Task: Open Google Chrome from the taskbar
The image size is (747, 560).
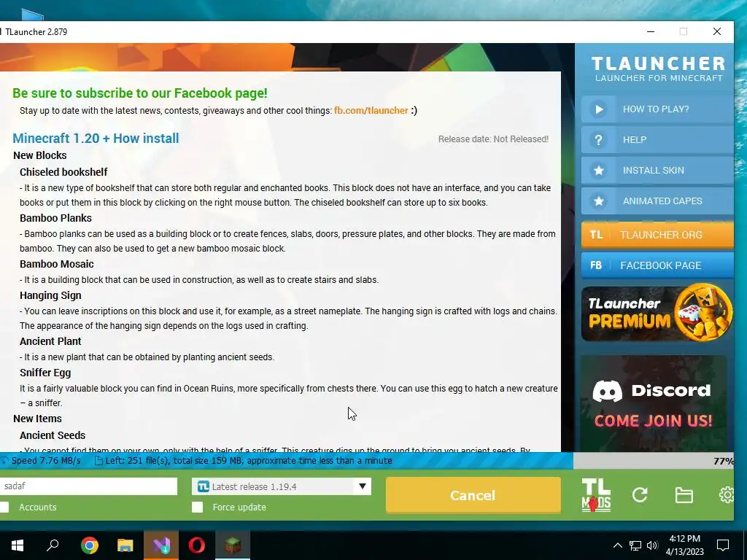Action: pos(89,545)
